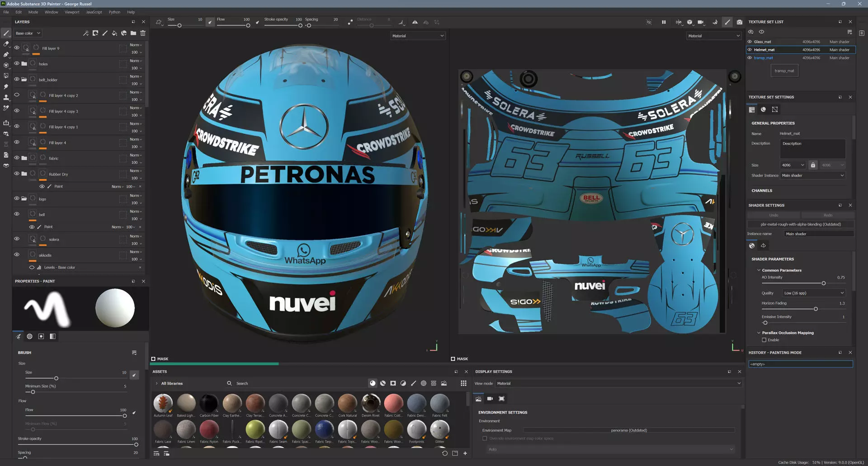The width and height of the screenshot is (868, 466).
Task: Toggle transp_mat texture set visibility
Action: [750, 58]
